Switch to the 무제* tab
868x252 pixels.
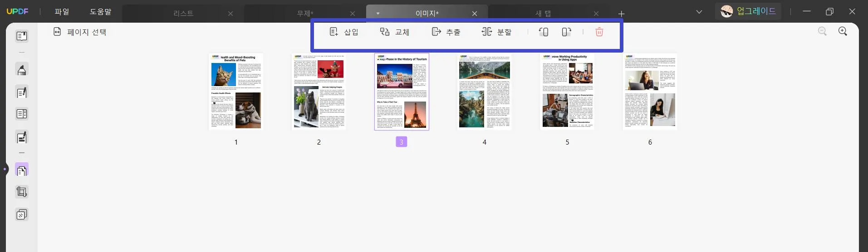coord(305,14)
